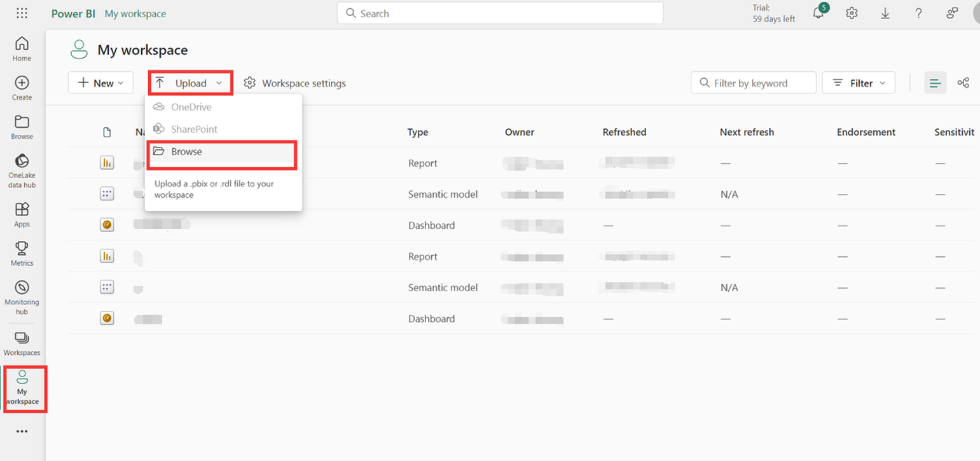Open the settings gear in header
Screen dimensions: 980x461
click(x=852, y=13)
